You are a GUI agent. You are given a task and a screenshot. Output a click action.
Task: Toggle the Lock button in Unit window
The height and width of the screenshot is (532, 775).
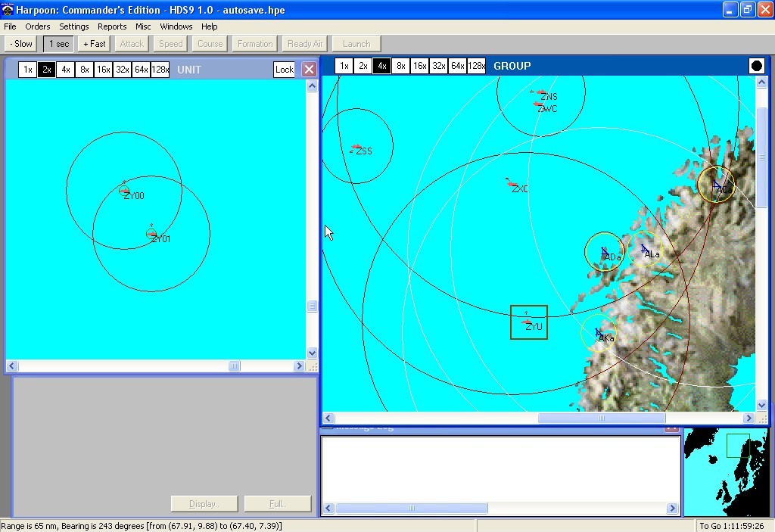pos(284,70)
